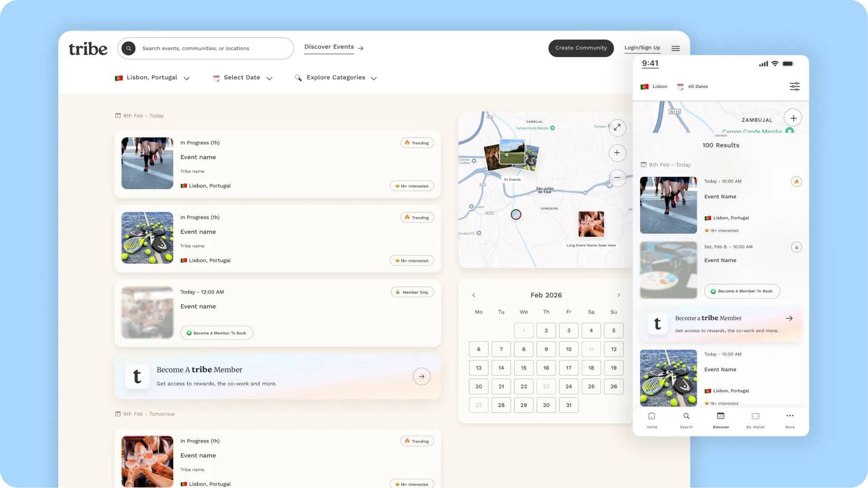The width and height of the screenshot is (868, 488).
Task: Click Trending badge on second event card
Action: point(417,217)
